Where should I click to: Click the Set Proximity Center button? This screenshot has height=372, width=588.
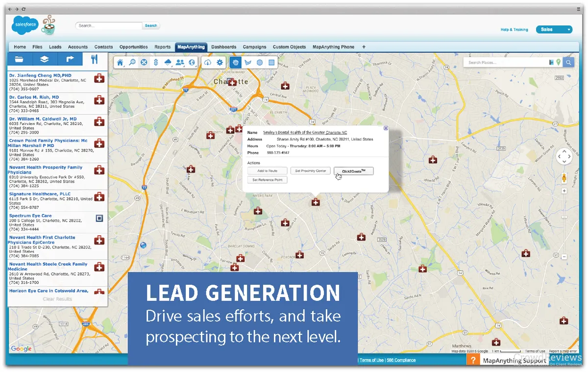311,171
